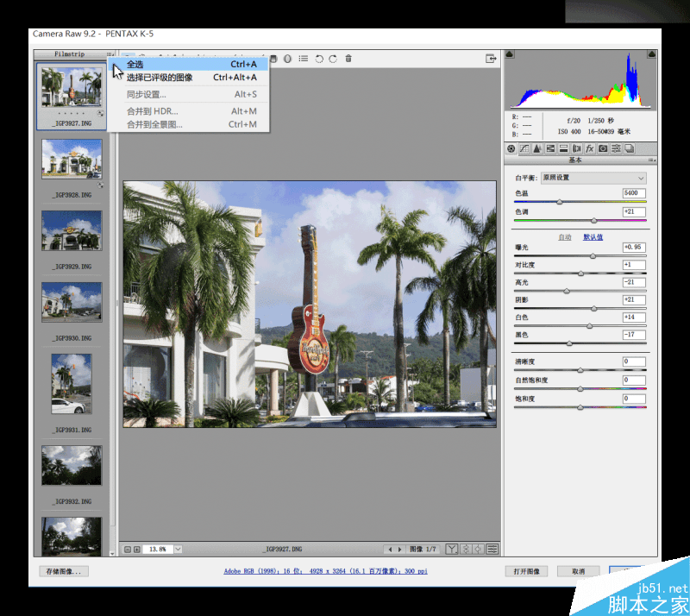Click the 自动 auto tone link

[565, 237]
